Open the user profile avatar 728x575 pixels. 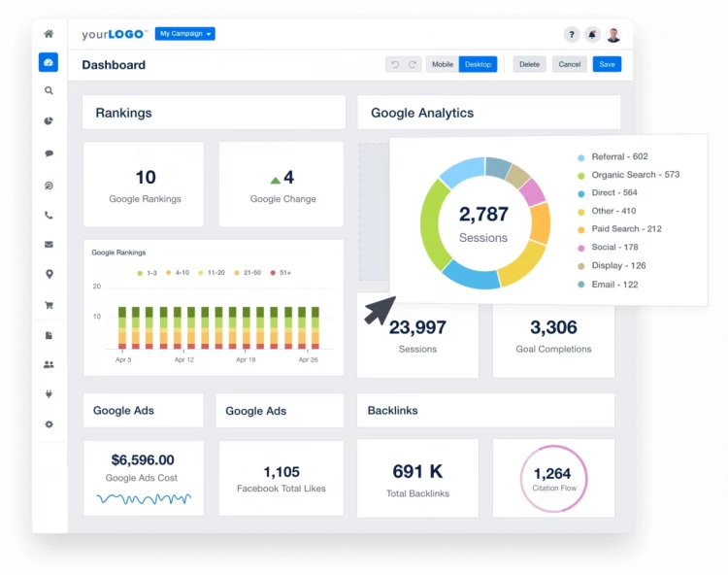pyautogui.click(x=613, y=35)
